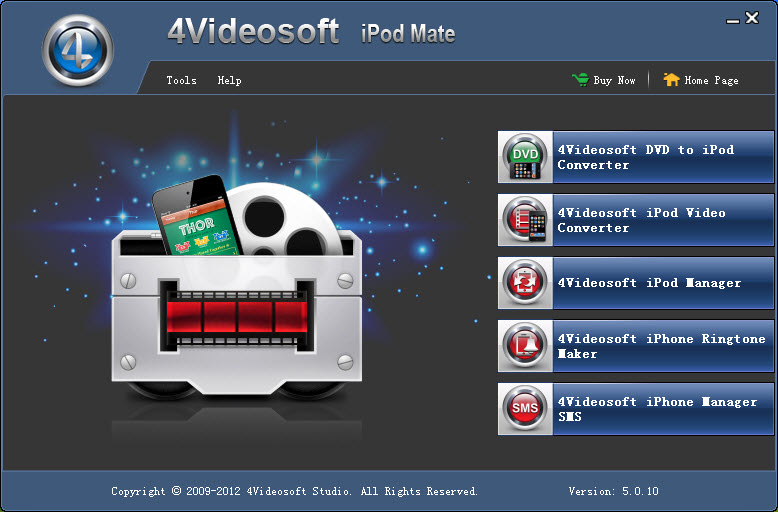This screenshot has height=512, width=778.
Task: Click the 4Videosoft title text
Action: pos(254,31)
